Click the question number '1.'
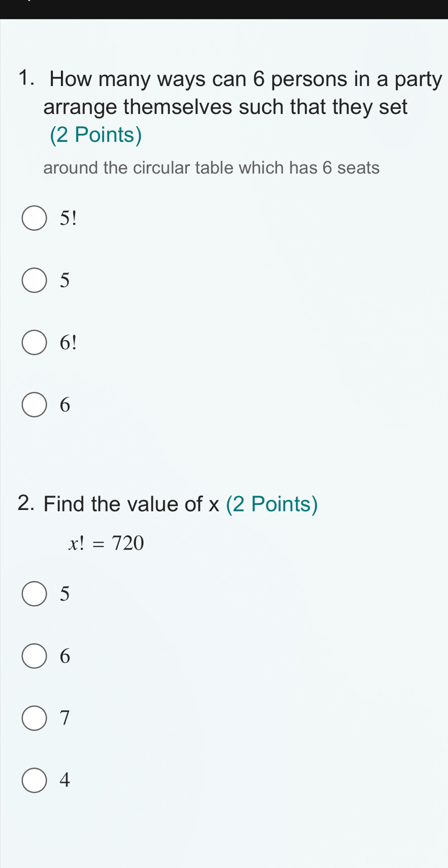This screenshot has height=868, width=448. point(28,79)
